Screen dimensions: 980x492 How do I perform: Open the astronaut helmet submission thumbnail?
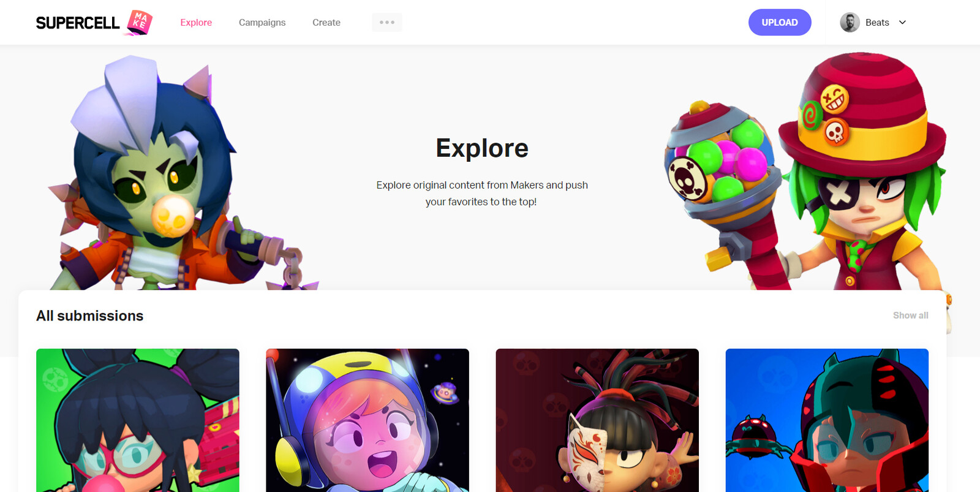click(x=367, y=420)
